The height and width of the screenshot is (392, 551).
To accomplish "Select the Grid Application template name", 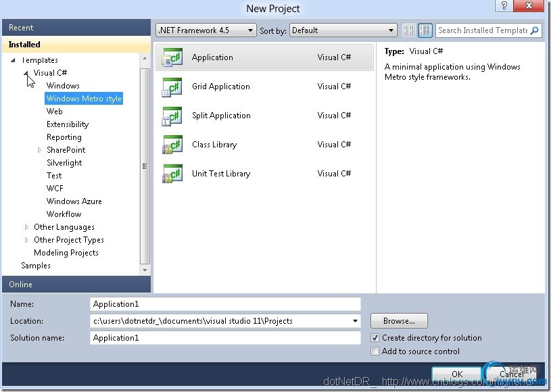I will (x=220, y=87).
